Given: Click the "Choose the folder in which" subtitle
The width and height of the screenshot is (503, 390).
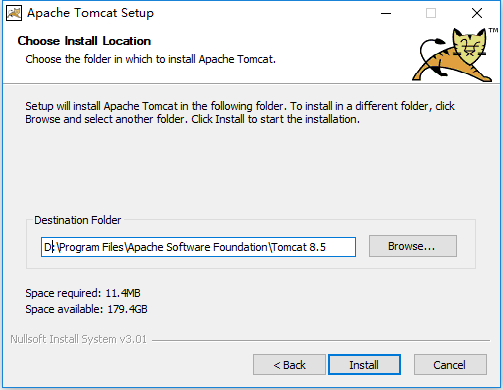Looking at the screenshot, I should (151, 59).
